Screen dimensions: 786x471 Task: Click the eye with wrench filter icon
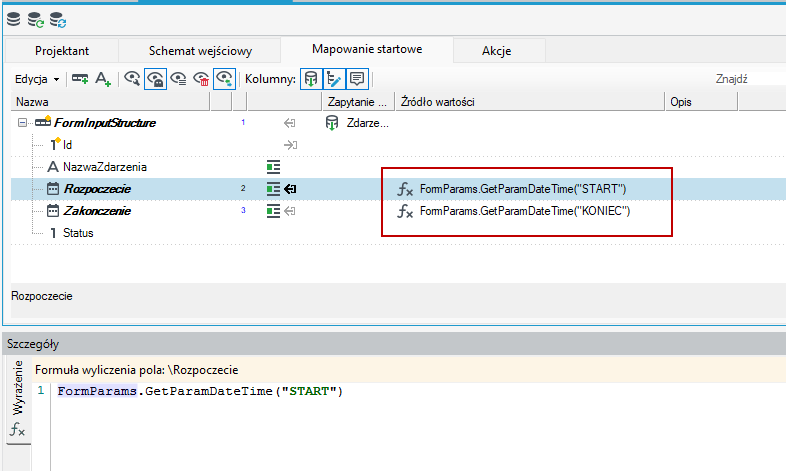132,79
